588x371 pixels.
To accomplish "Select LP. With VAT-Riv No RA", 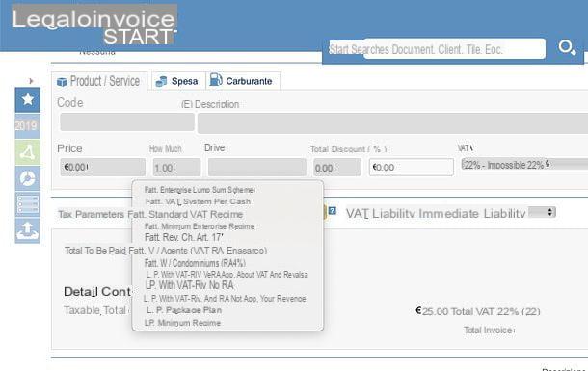I will click(189, 285).
